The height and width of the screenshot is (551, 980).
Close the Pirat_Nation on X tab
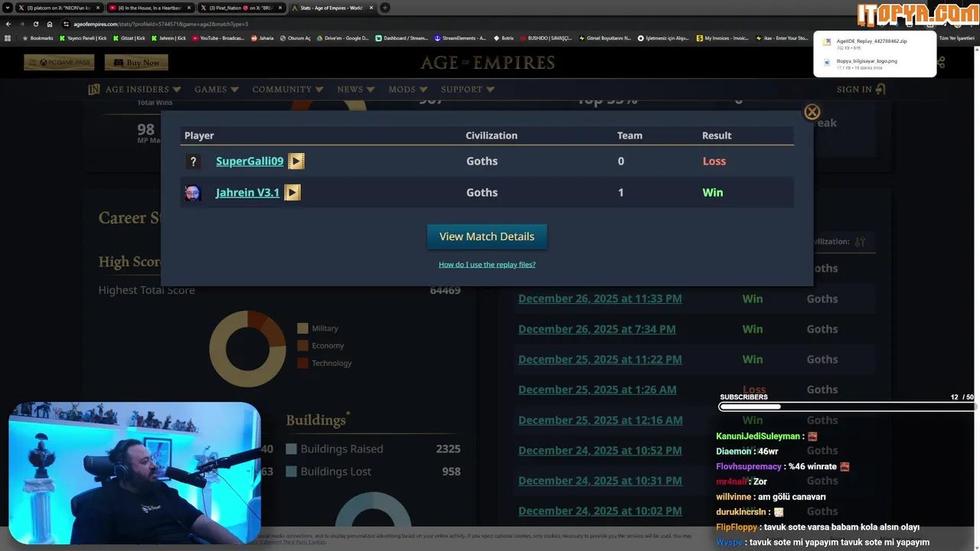279,8
